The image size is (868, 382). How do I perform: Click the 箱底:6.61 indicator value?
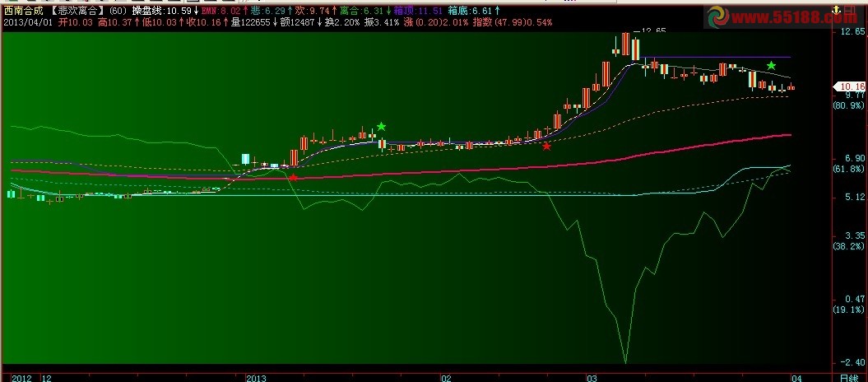469,11
